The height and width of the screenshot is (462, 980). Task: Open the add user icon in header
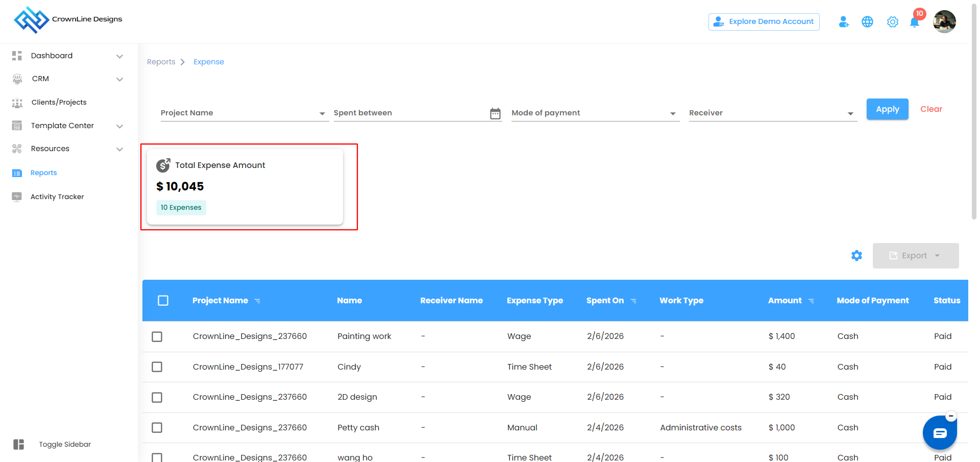tap(844, 22)
